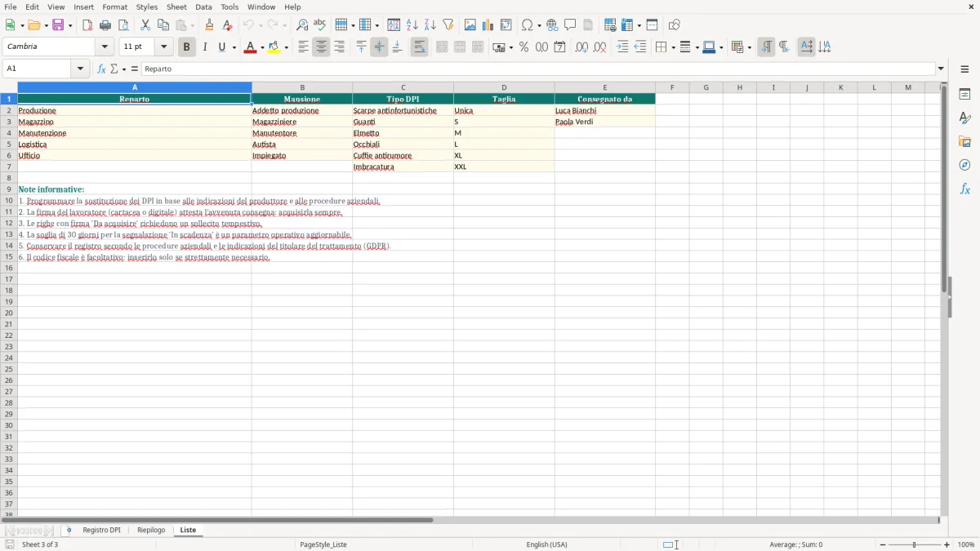Click the Save document icon
The height and width of the screenshot is (551, 980).
pos(58,25)
